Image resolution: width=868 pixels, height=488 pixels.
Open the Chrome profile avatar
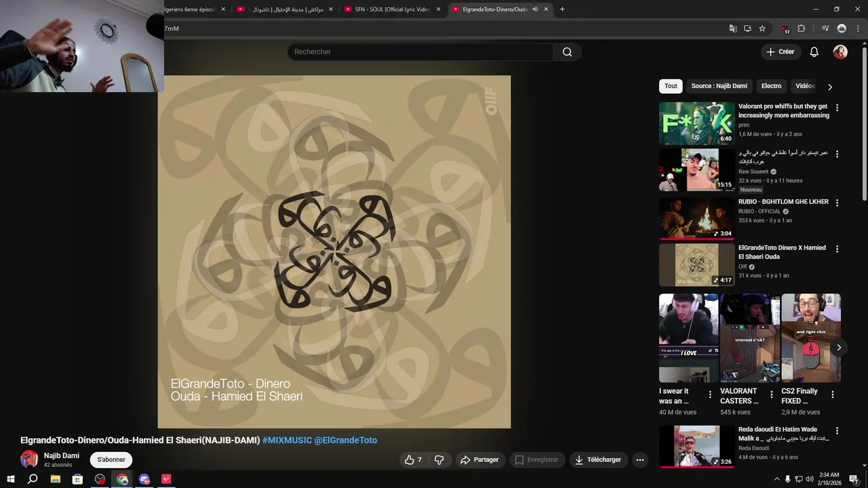coord(842,28)
